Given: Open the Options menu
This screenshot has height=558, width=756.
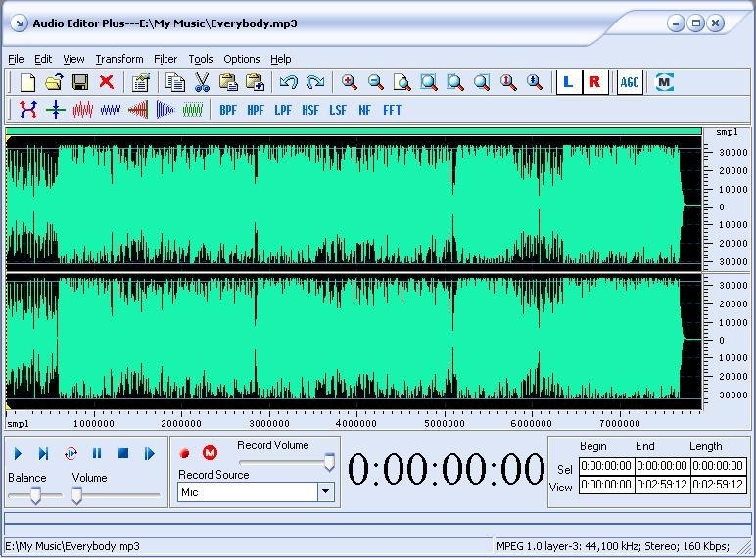Looking at the screenshot, I should point(242,59).
